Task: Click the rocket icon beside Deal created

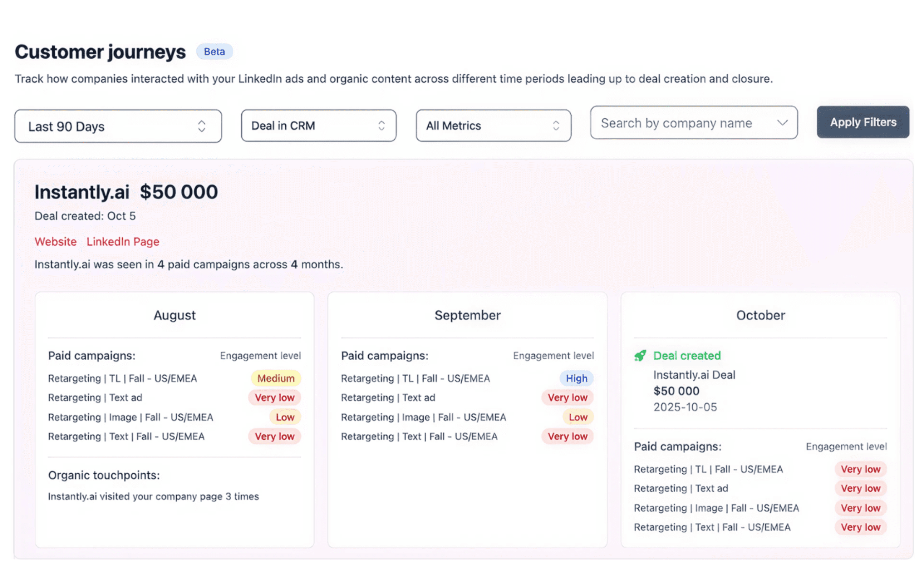Action: click(640, 356)
